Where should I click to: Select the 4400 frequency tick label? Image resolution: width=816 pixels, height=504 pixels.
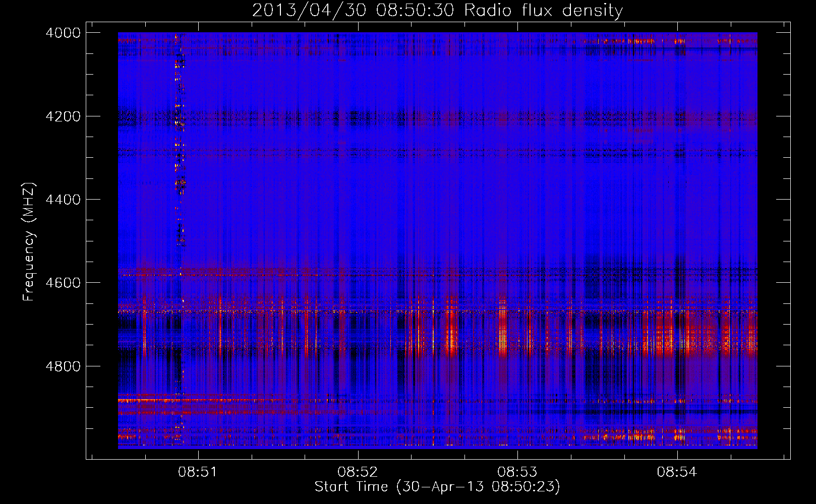tap(63, 200)
